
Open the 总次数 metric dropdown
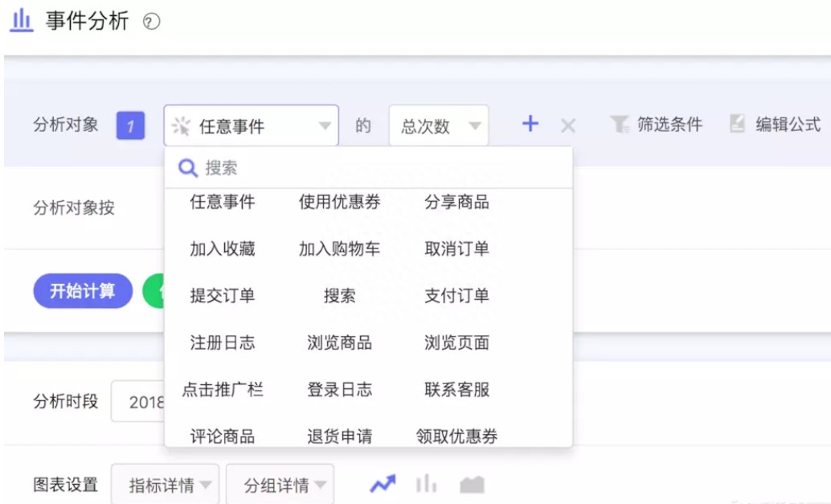click(x=439, y=125)
